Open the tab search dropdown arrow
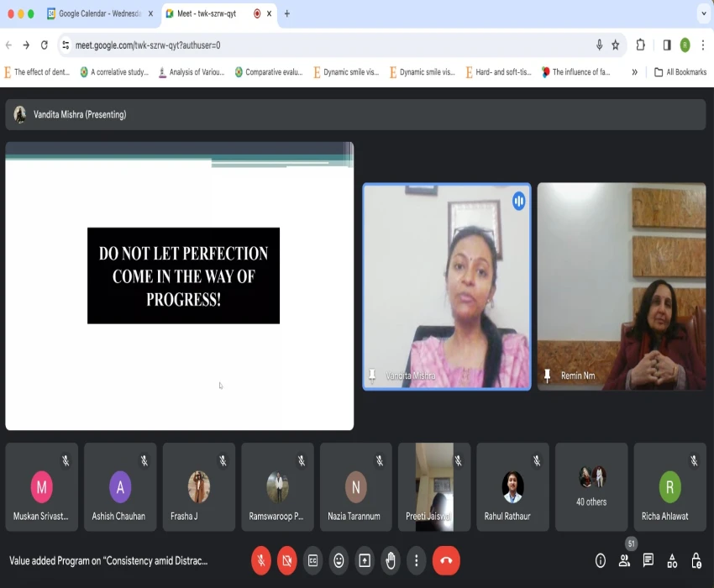This screenshot has width=714, height=588. (703, 13)
